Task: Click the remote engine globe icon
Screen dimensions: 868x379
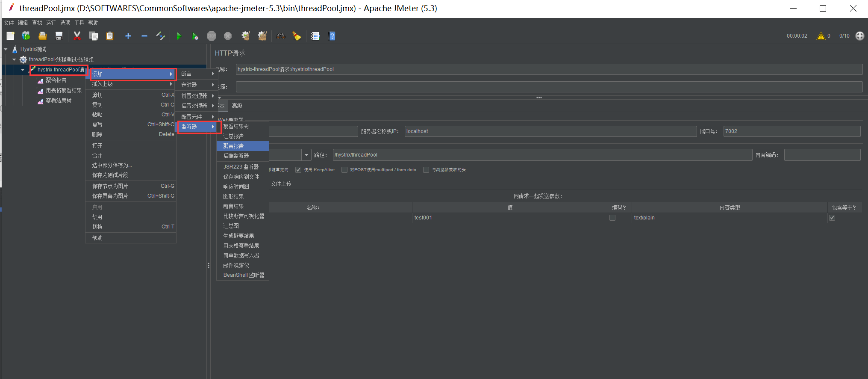Action: 860,36
